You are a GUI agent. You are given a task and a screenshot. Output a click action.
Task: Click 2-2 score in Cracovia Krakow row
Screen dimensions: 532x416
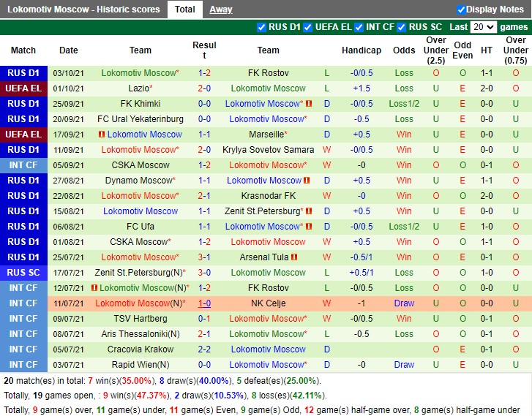click(x=204, y=349)
